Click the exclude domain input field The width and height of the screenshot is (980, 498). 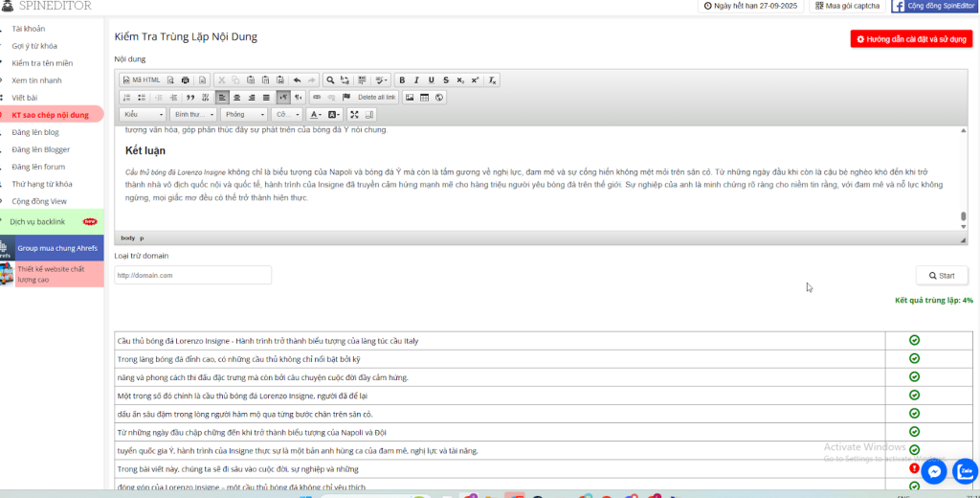[191, 276]
